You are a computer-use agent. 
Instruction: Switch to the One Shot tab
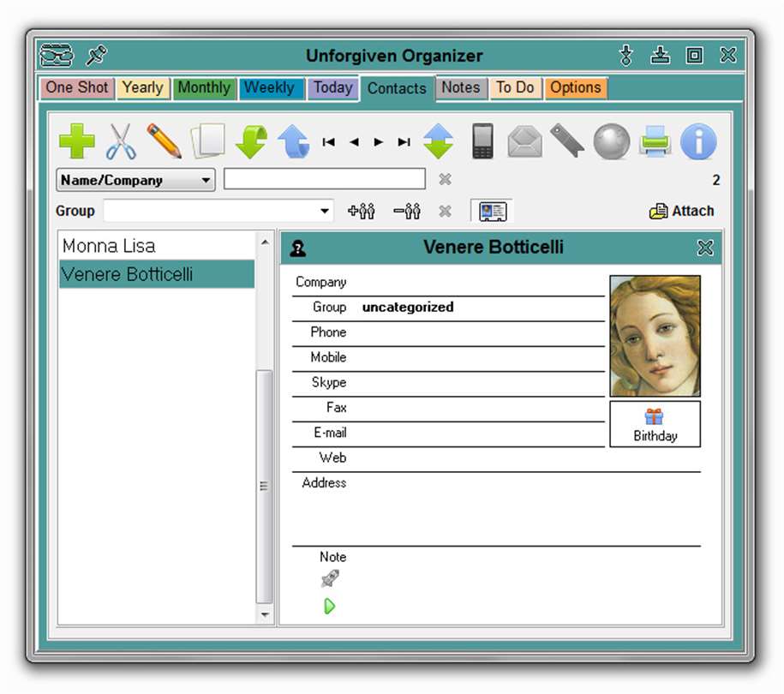tap(77, 88)
